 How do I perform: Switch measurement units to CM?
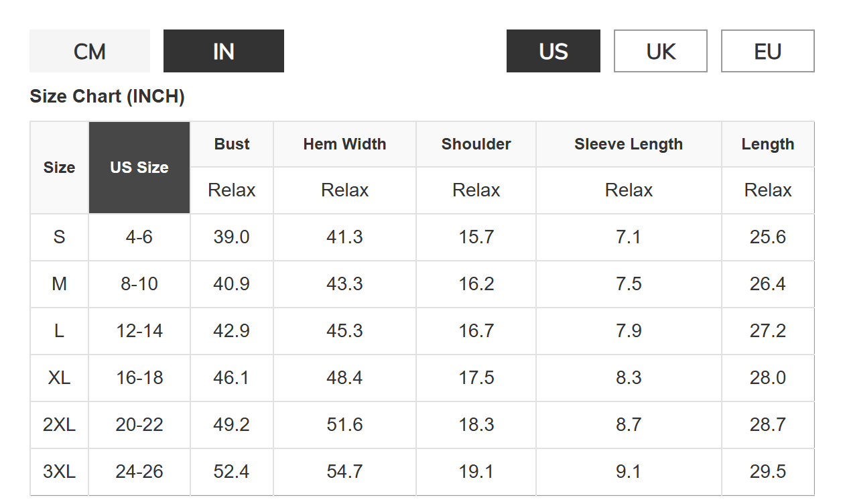coord(90,52)
